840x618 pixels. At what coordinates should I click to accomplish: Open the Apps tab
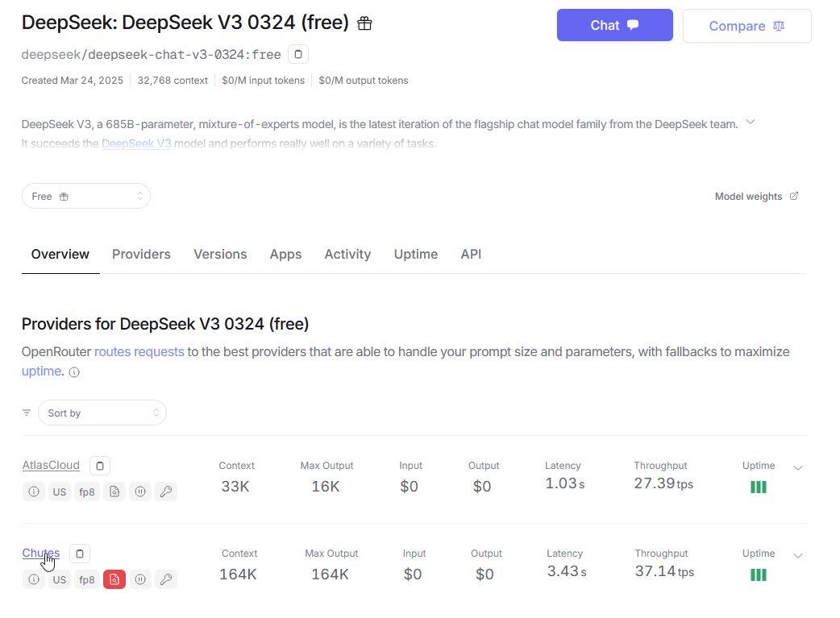pos(285,254)
